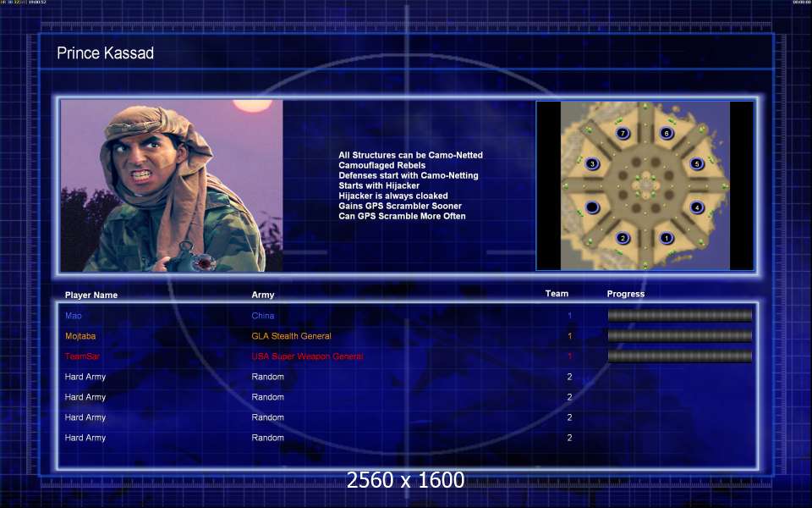
Task: Select start position 7 on the map
Action: (623, 133)
